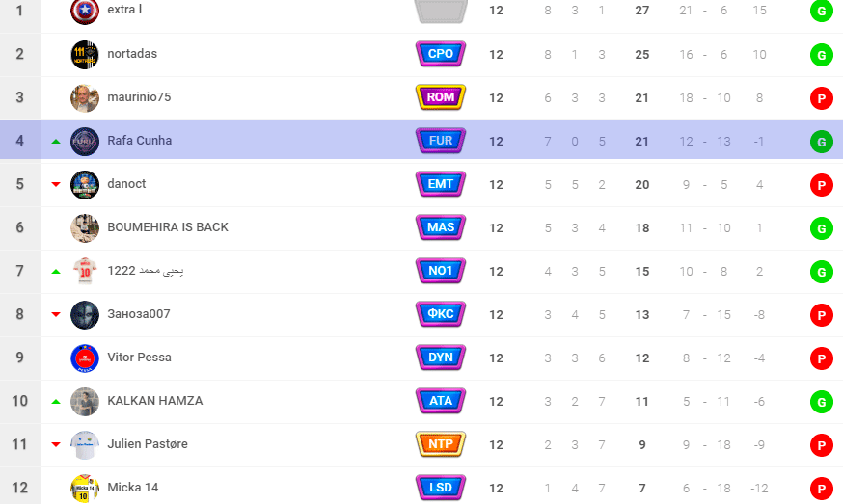Open the FUR team badge
This screenshot has width=843, height=504.
tap(441, 141)
